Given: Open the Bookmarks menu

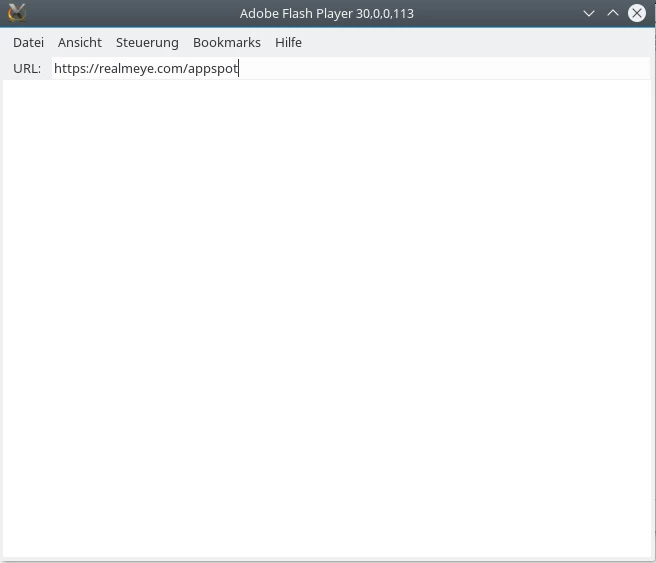Looking at the screenshot, I should pos(227,43).
